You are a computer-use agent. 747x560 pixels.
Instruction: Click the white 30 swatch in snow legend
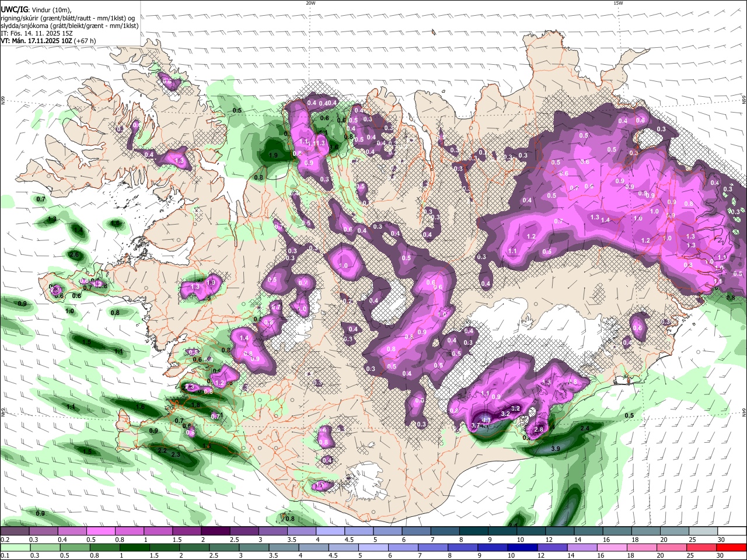[732, 531]
